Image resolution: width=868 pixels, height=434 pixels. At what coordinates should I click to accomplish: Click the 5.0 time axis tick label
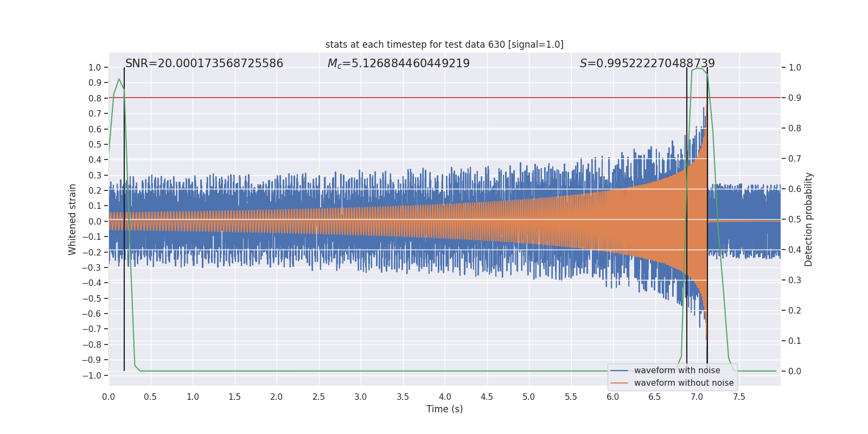[x=529, y=397]
